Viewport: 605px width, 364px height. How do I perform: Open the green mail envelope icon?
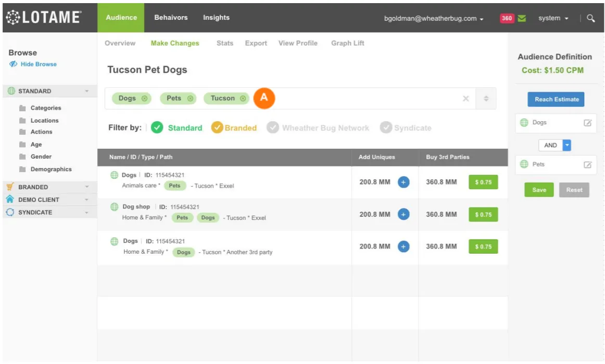coord(522,18)
